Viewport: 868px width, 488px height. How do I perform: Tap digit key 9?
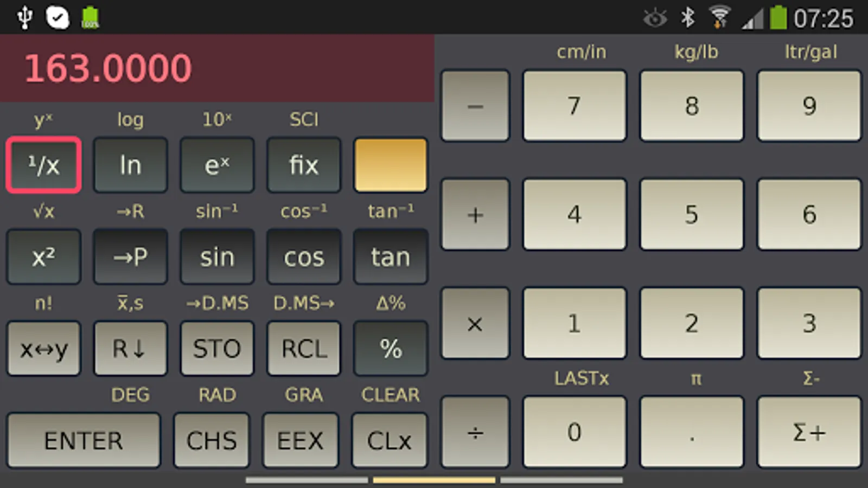(x=809, y=106)
